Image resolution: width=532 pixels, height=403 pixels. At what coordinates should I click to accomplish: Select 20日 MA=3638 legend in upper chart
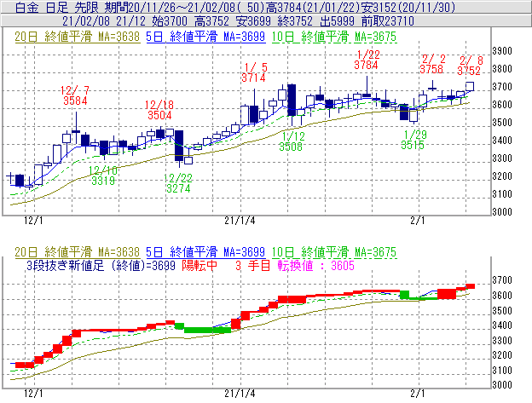click(77, 37)
